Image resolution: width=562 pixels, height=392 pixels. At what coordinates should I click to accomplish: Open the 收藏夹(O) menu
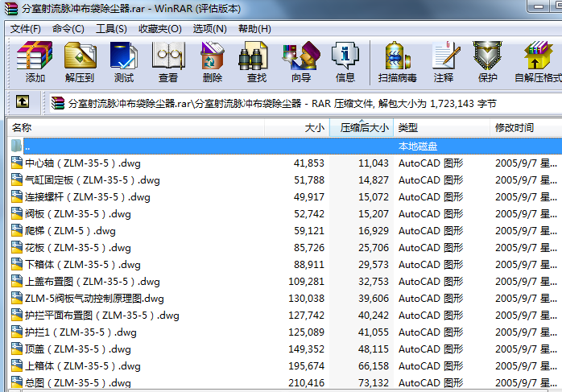click(160, 29)
